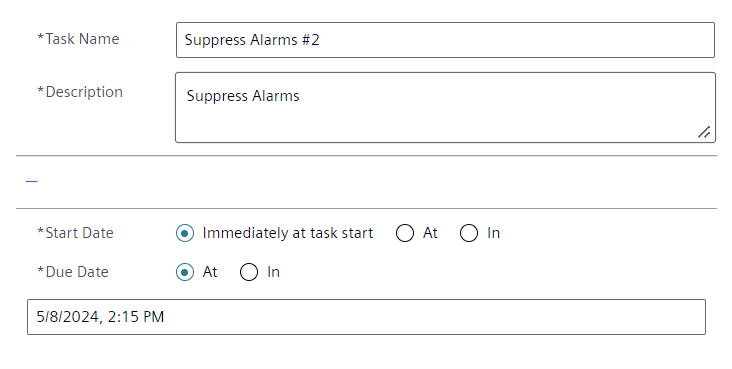Choose the Start Date 'At' radio button
The width and height of the screenshot is (732, 369).
tap(405, 233)
